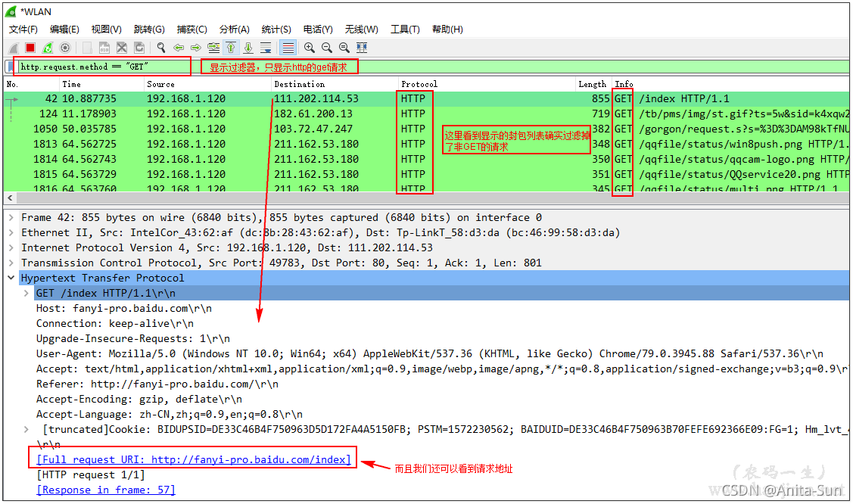The height and width of the screenshot is (504, 853).
Task: Go forward in packet history arrow
Action: click(196, 48)
